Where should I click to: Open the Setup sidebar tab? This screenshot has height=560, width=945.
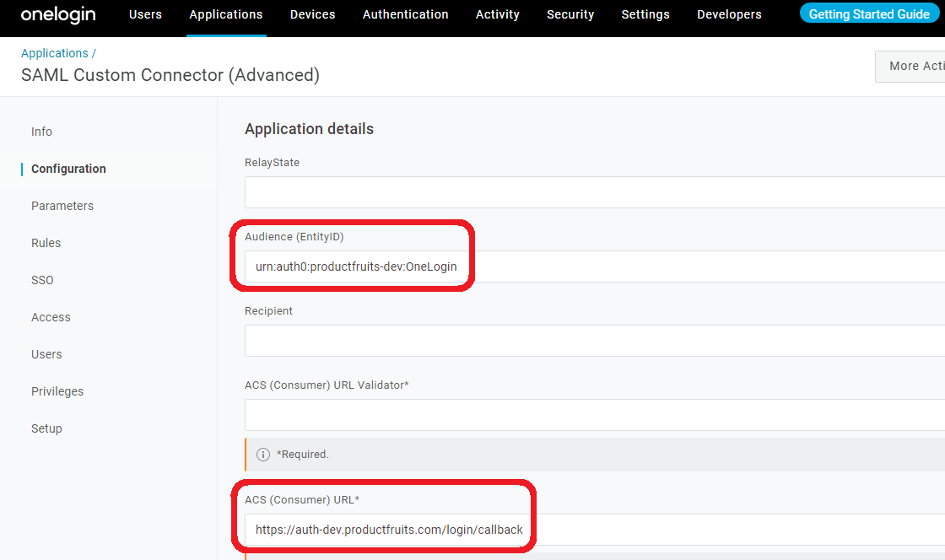[x=46, y=428]
